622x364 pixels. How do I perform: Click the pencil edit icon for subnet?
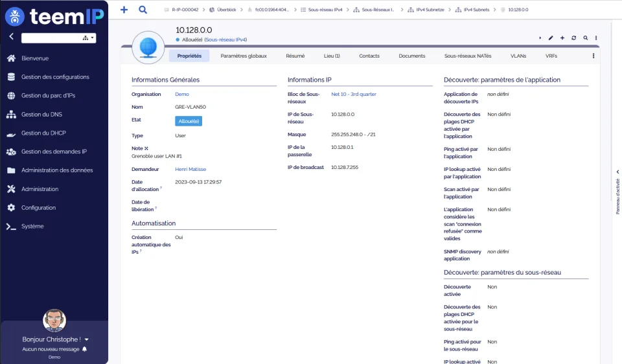tap(551, 38)
